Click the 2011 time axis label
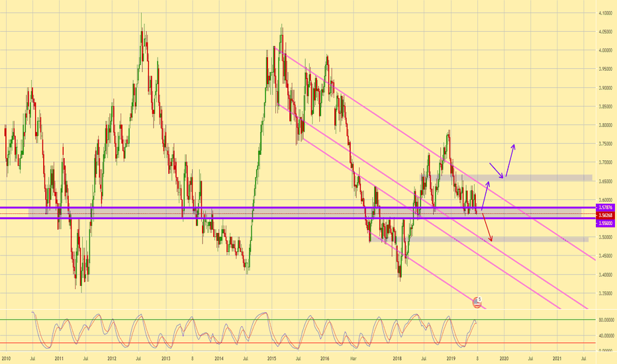The image size is (617, 364). click(59, 359)
